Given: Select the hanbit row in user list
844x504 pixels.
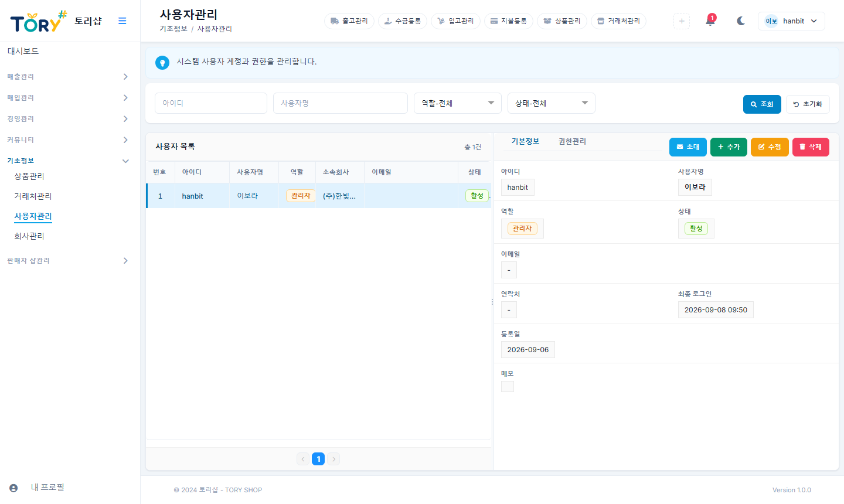Looking at the screenshot, I should 319,196.
